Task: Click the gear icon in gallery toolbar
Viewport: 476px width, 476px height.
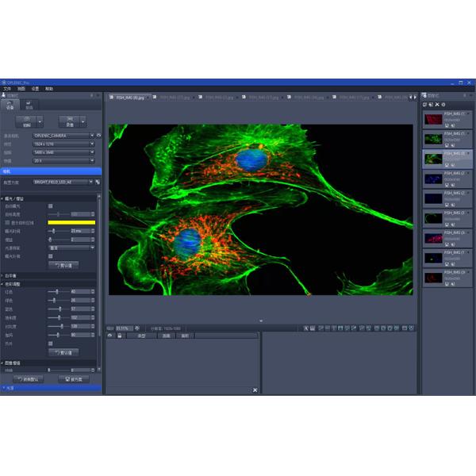Action: coord(443,105)
